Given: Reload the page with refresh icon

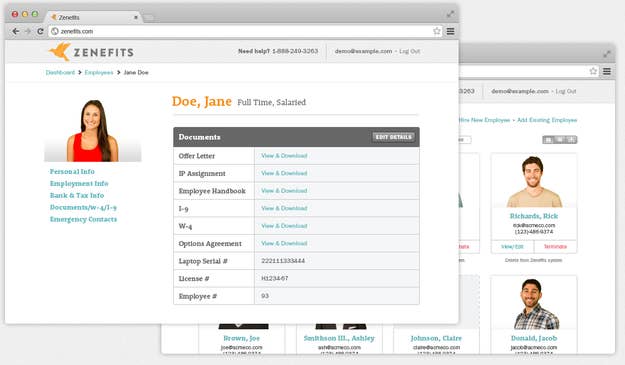Looking at the screenshot, I should [x=40, y=31].
